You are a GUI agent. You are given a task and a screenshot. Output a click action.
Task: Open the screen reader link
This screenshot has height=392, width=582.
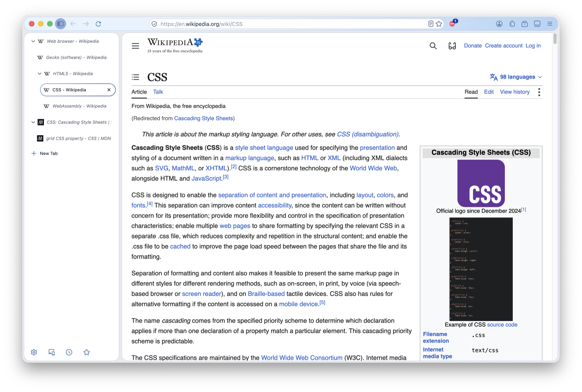tap(201, 294)
